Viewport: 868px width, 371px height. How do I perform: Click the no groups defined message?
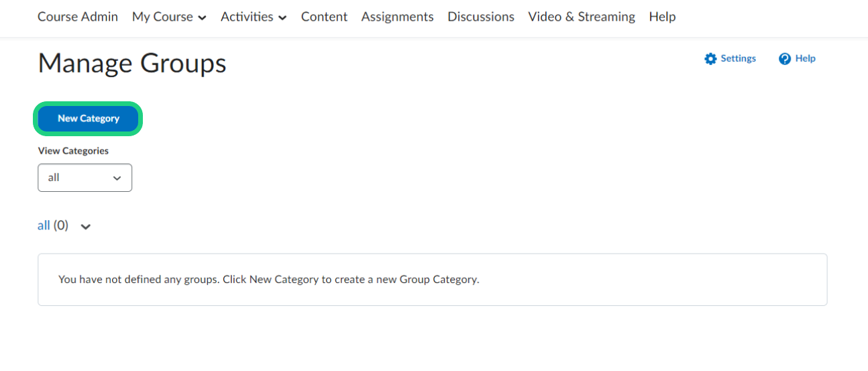click(268, 280)
